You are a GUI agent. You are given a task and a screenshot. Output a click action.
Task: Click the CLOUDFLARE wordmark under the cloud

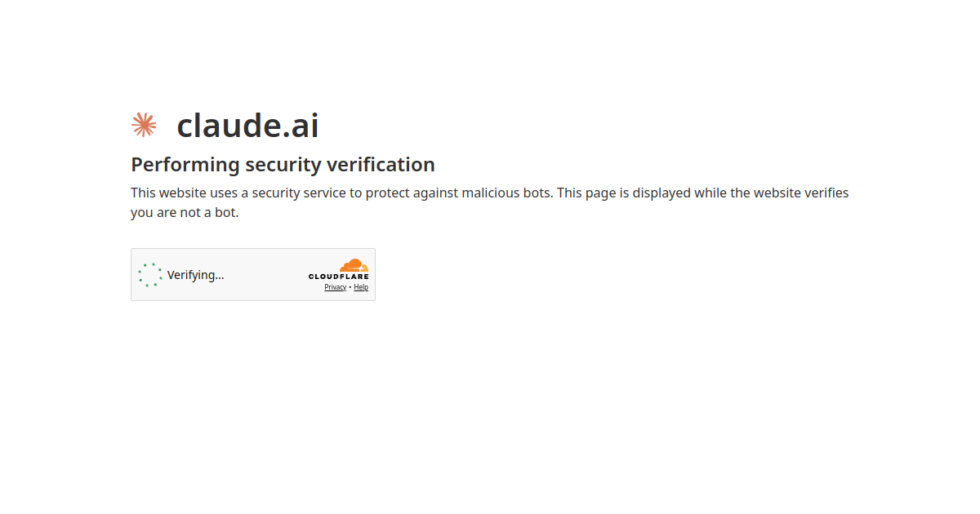click(x=338, y=277)
